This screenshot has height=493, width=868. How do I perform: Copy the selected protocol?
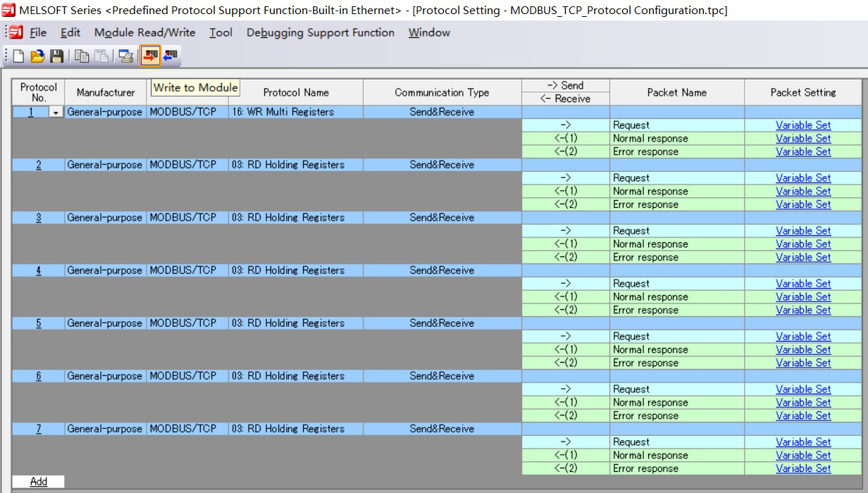(81, 56)
